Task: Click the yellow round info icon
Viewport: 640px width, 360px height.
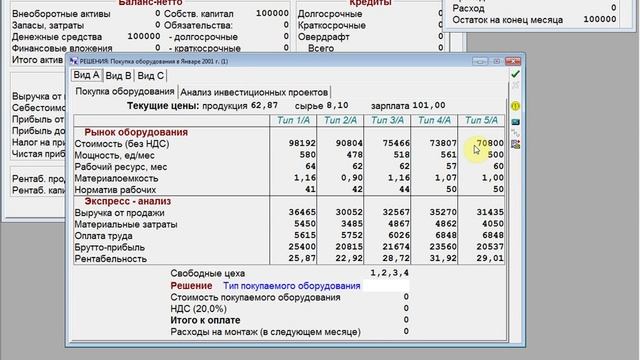Action: point(516,106)
